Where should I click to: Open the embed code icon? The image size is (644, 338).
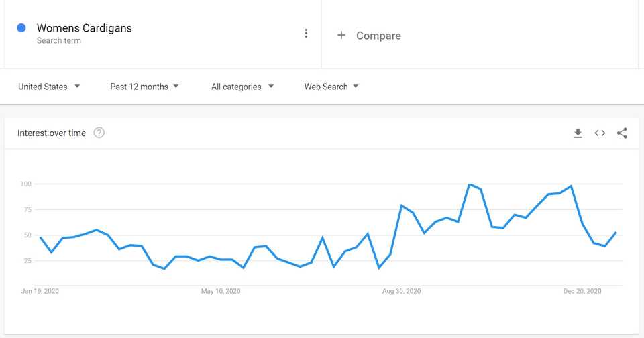pos(600,133)
